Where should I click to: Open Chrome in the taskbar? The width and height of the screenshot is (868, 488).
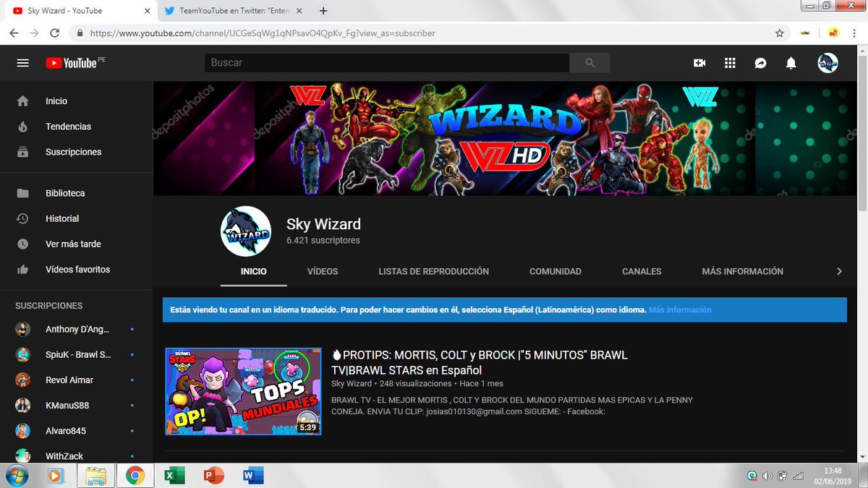point(135,476)
